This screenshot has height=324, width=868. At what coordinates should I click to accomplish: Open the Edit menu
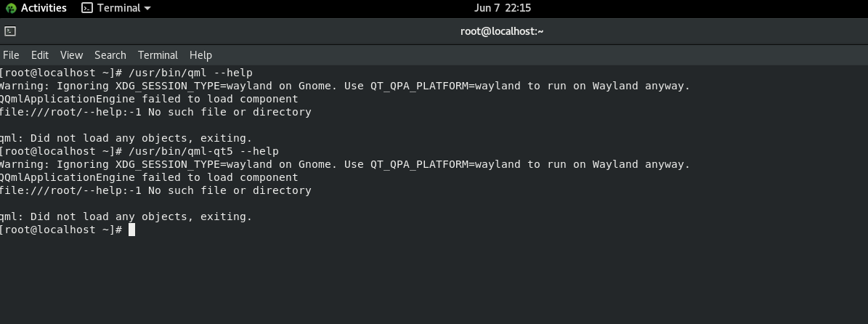point(40,55)
